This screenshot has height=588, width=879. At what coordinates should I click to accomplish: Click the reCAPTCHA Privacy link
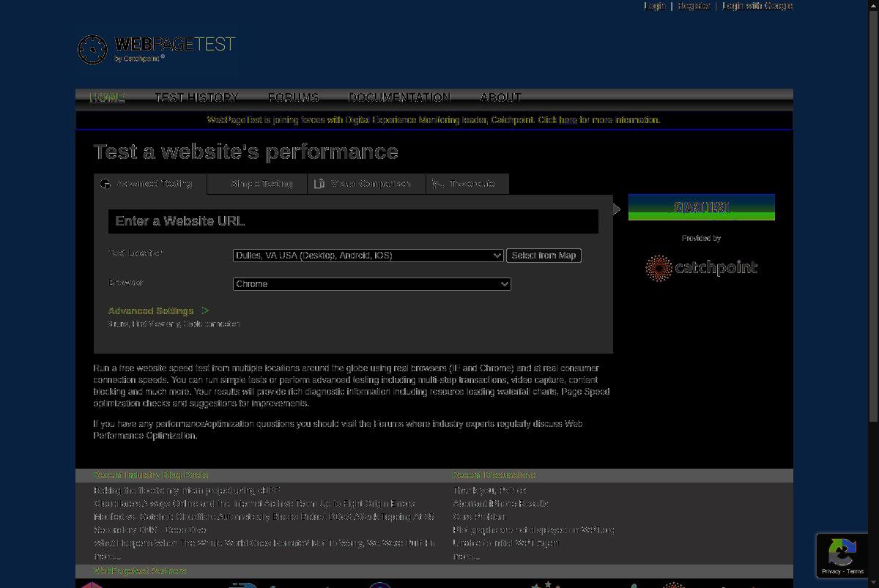pyautogui.click(x=831, y=571)
